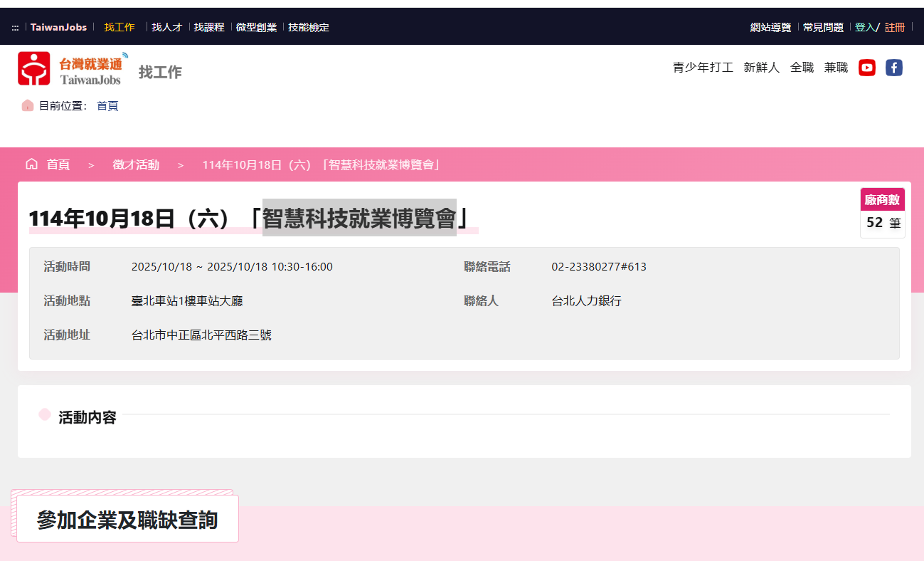Viewport: 924px width, 561px height.
Task: Choose the 新鮮人 job category
Action: coord(761,68)
